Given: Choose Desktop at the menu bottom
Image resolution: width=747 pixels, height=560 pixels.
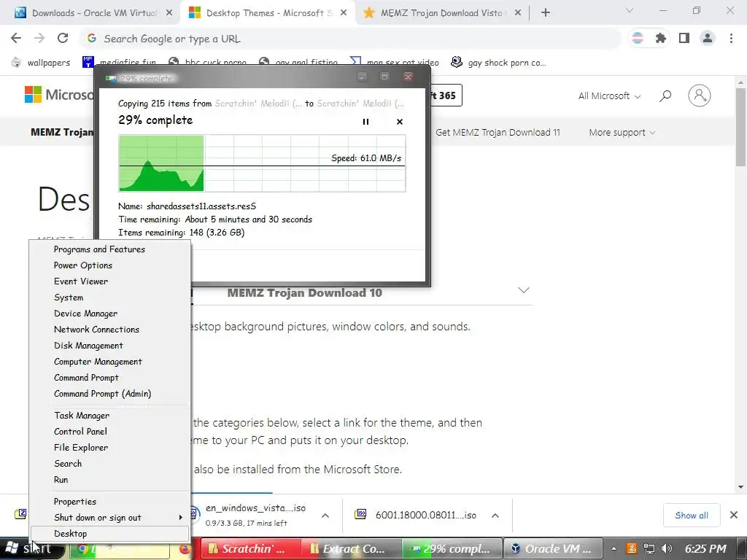Looking at the screenshot, I should click(x=109, y=534).
